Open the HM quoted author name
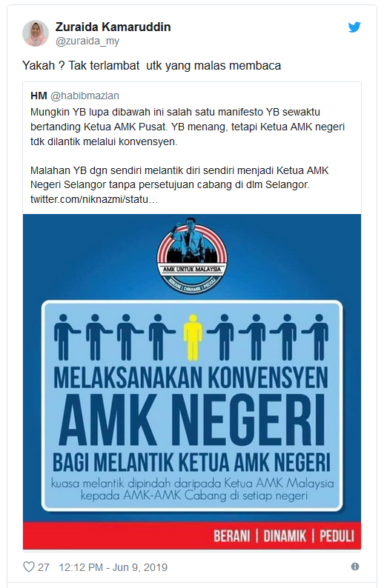The image size is (384, 588). pyautogui.click(x=39, y=96)
